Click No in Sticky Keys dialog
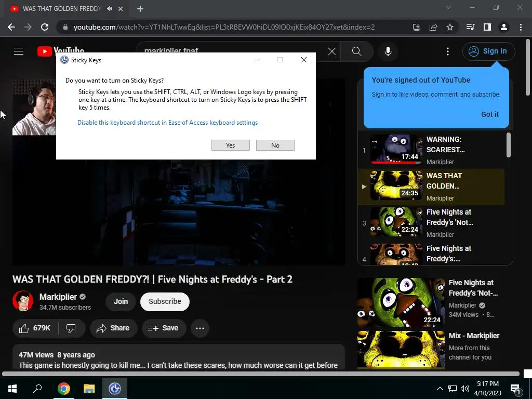Viewport: 532px width, 399px height. [275, 145]
